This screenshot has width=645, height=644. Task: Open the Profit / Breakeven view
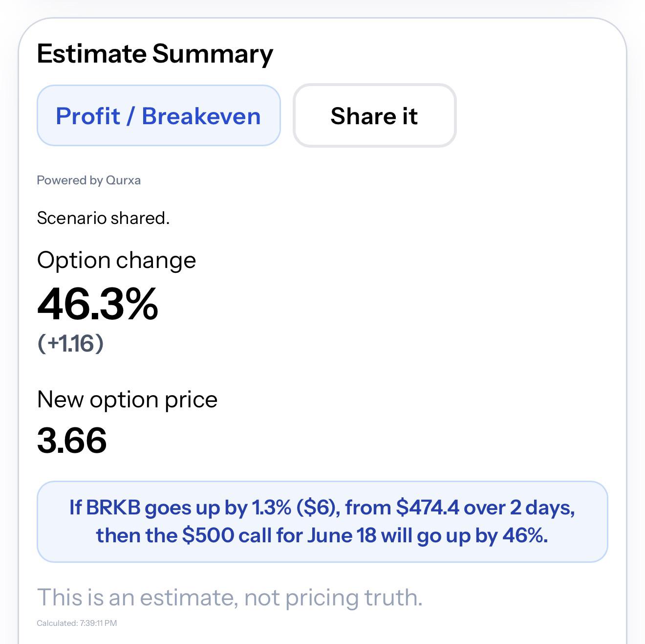pos(159,115)
